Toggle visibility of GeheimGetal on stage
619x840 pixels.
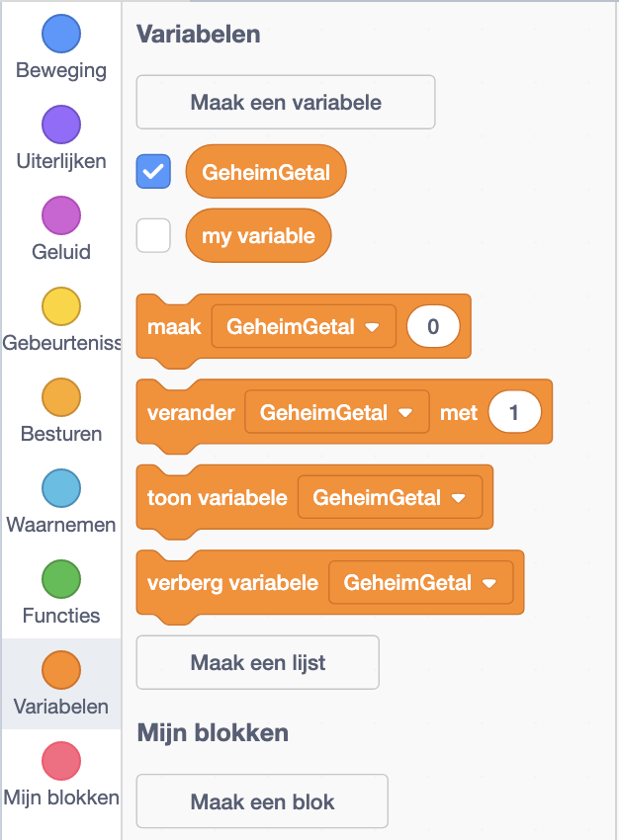[x=153, y=171]
